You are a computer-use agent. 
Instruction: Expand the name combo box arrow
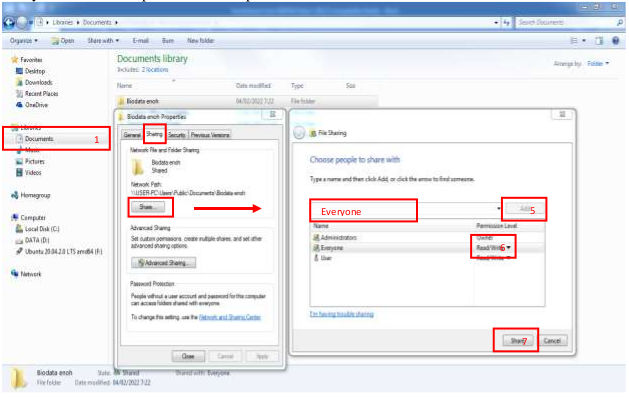pyautogui.click(x=499, y=209)
